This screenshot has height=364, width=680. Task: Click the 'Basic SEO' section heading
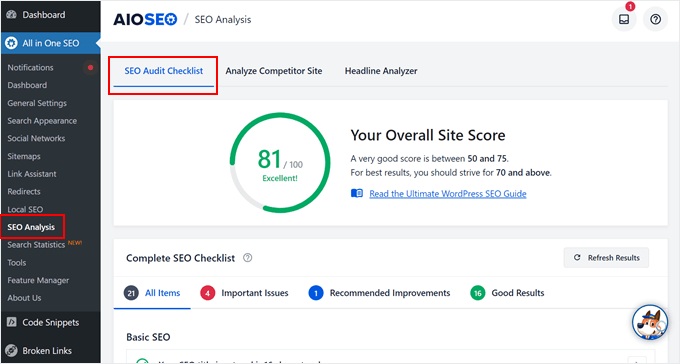[148, 337]
